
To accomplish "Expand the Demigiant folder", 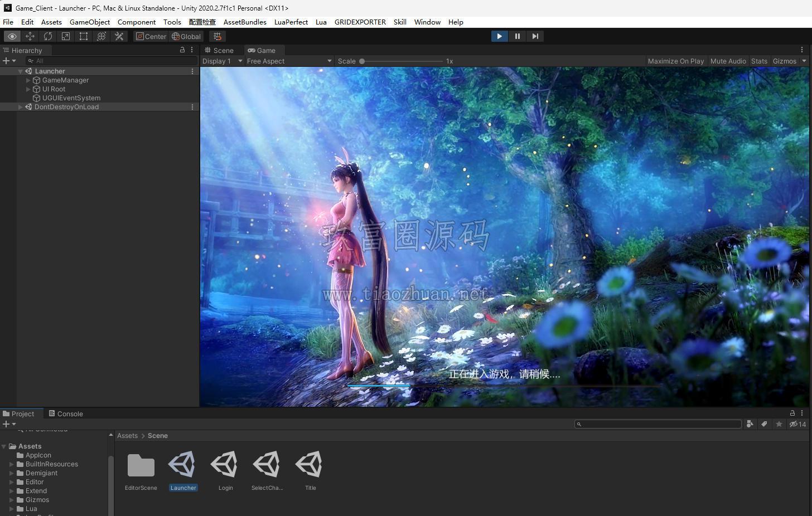I will [11, 473].
